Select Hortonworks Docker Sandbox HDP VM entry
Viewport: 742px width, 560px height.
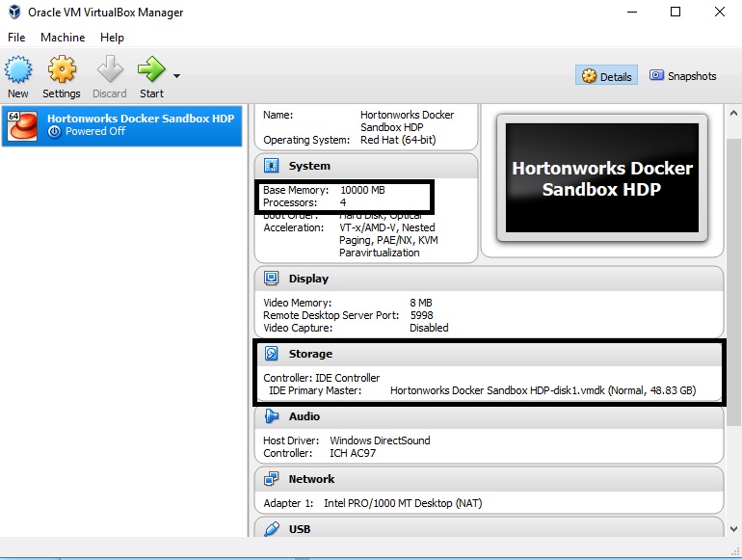[x=121, y=125]
